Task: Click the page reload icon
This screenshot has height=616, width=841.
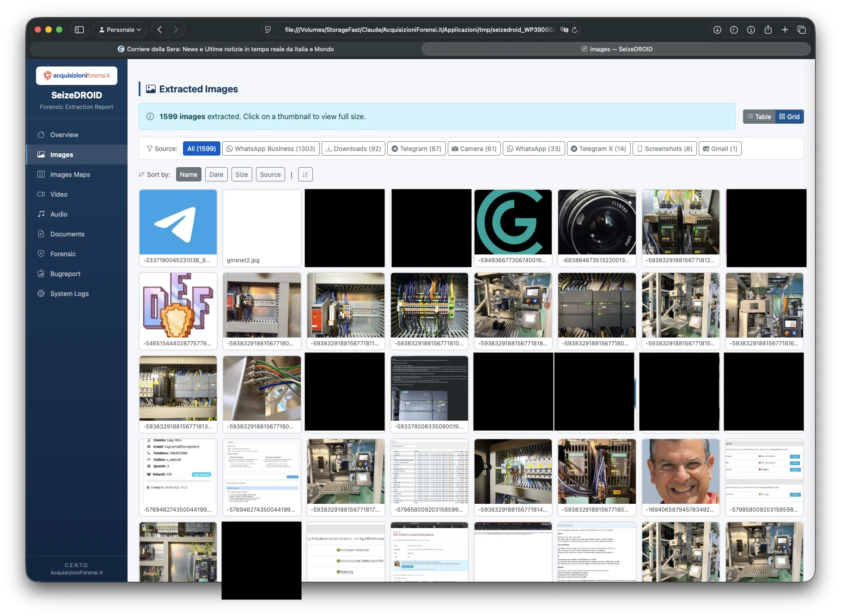Action: (575, 30)
